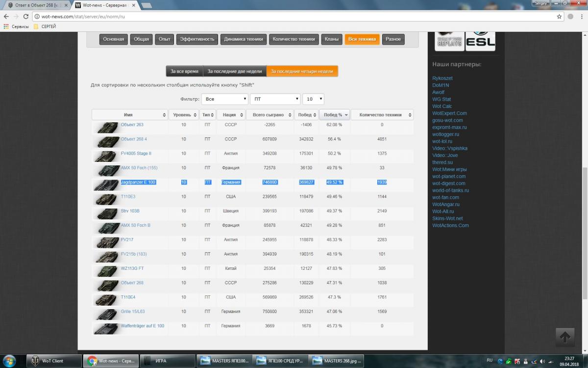Click the Jagdpanzer E 100 tank thumbnail

click(106, 185)
